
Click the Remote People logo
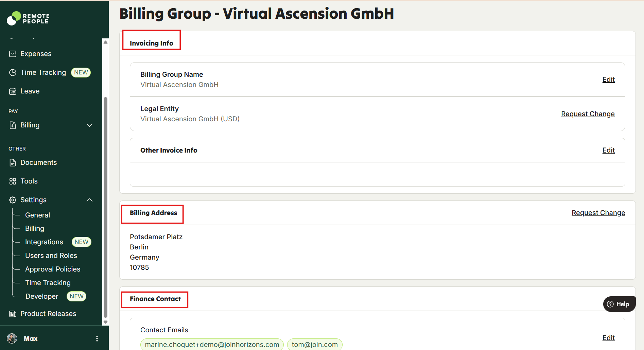pos(28,18)
